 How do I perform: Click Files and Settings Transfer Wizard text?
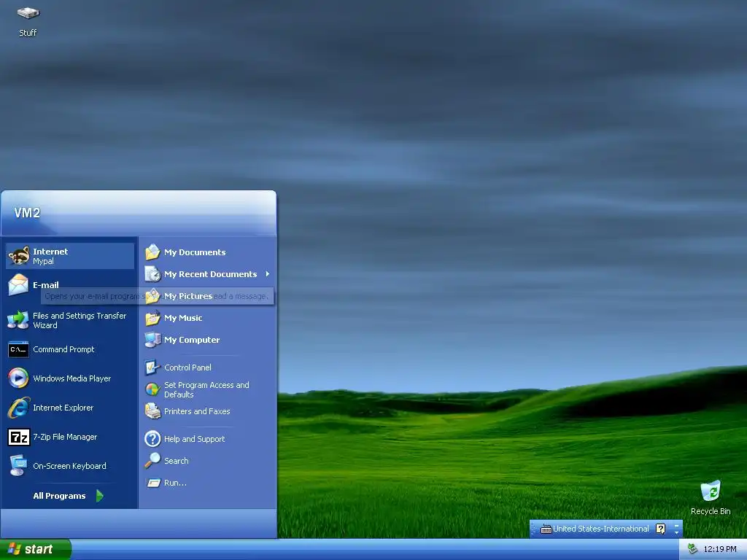(x=80, y=321)
